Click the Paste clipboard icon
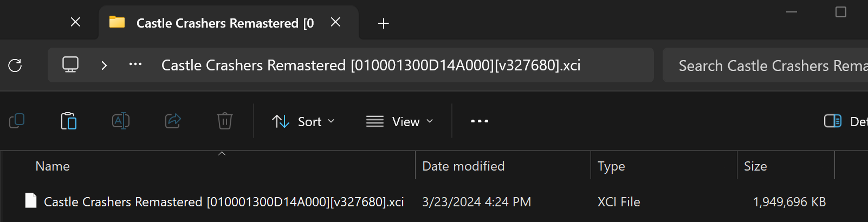868x222 pixels. tap(69, 121)
